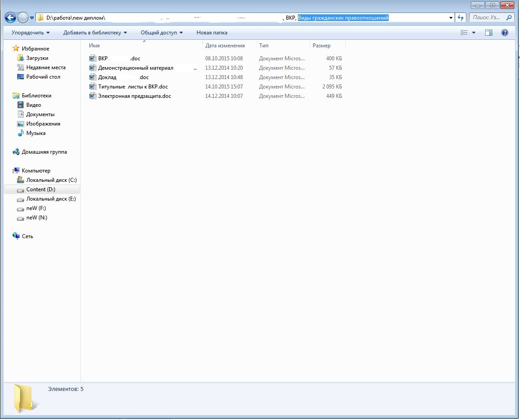Open Добавить в библиотеку menu

(95, 33)
